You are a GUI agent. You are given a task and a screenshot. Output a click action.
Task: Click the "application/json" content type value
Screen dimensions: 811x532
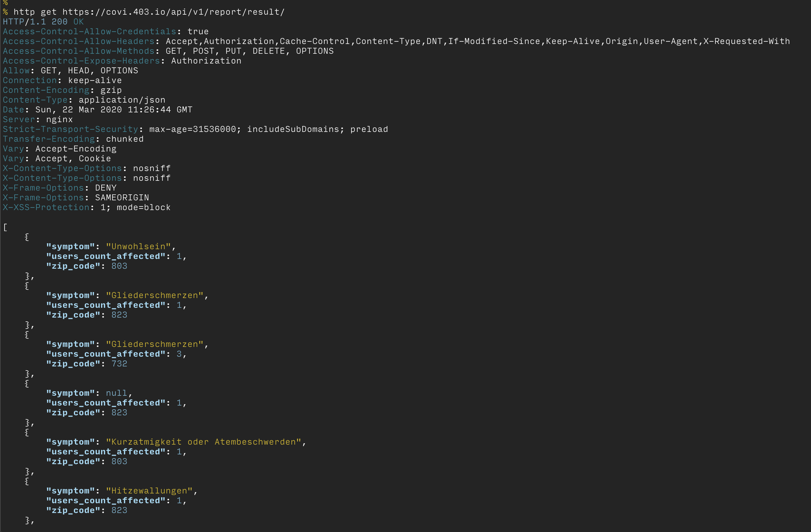click(x=122, y=100)
